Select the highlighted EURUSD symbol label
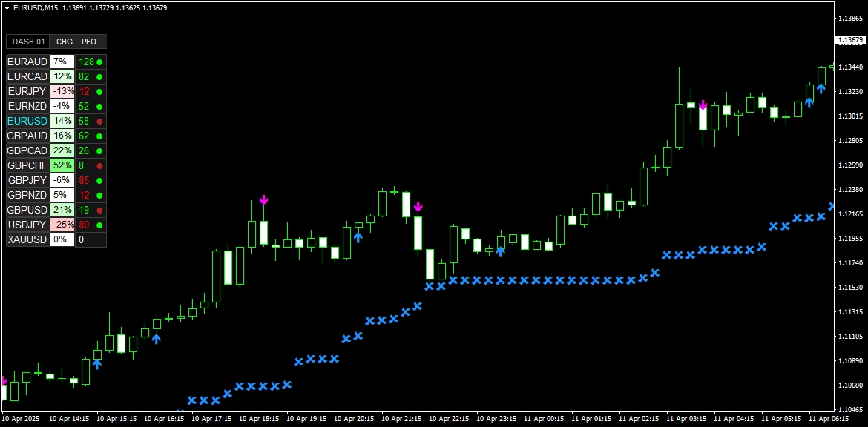Image resolution: width=868 pixels, height=427 pixels. 27,121
